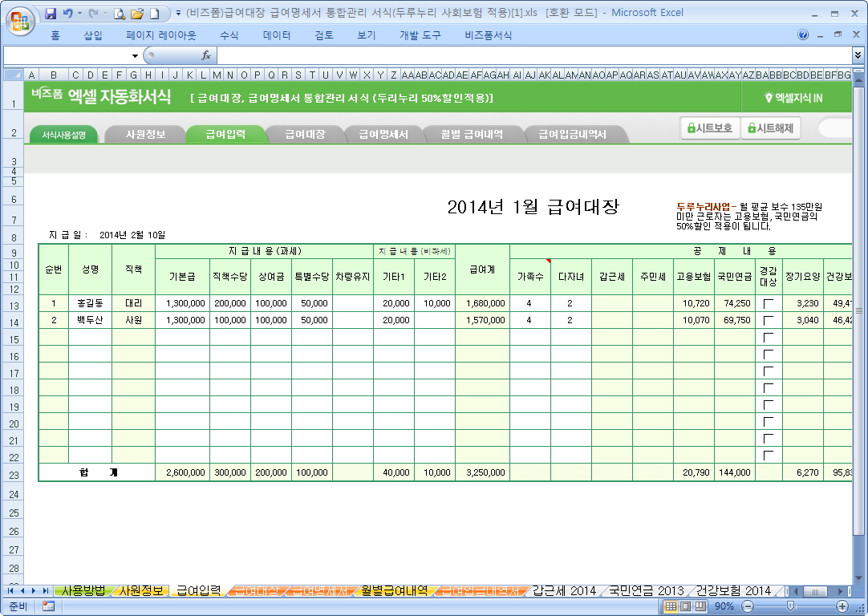Screen dimensions: 868x616
Task: Click the Office button logo
Action: coord(19,19)
